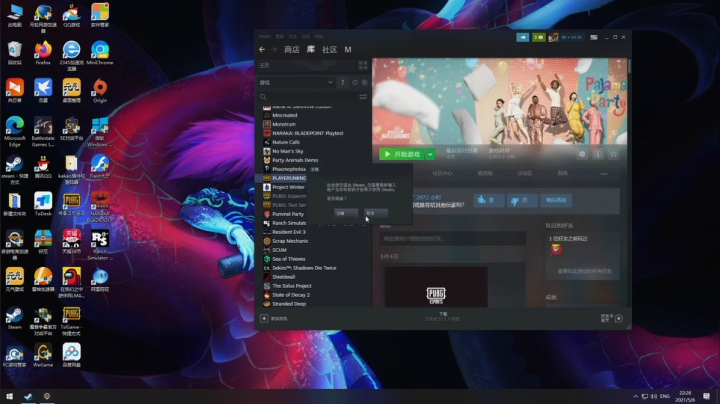Screen dimensions: 720x404
Task: Click the PUBG Esports news thumbnail
Action: click(x=436, y=287)
